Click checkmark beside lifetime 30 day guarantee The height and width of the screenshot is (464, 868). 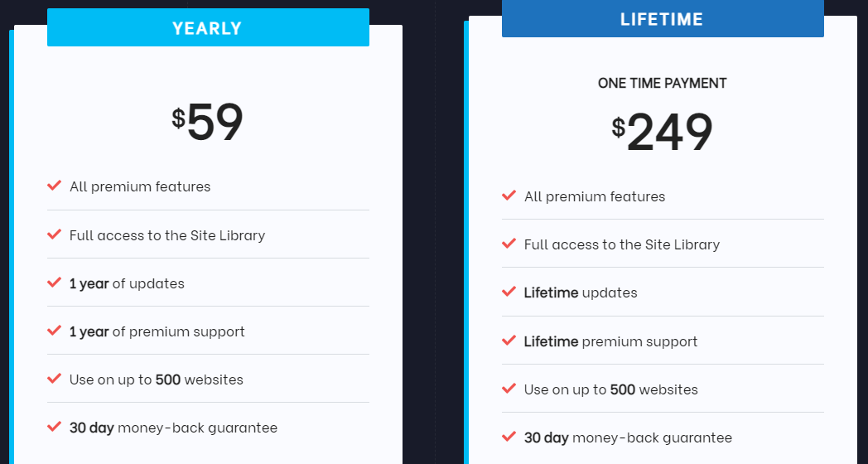pos(509,437)
